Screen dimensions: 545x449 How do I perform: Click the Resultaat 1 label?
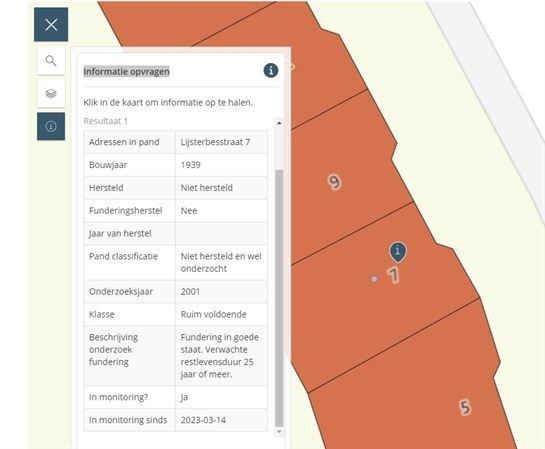pyautogui.click(x=105, y=121)
